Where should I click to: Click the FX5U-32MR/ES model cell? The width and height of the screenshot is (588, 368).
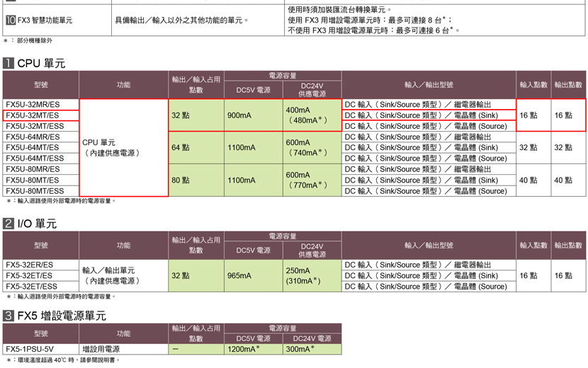pos(41,105)
